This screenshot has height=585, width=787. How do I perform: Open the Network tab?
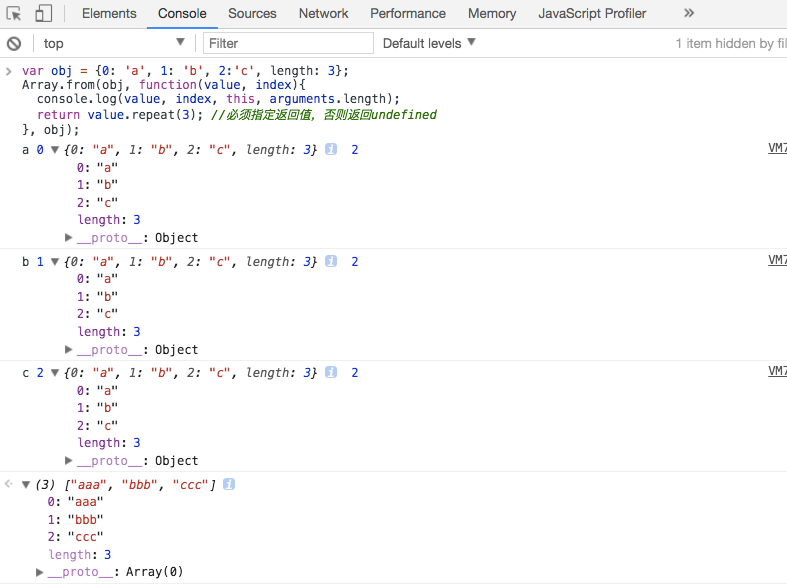click(323, 14)
